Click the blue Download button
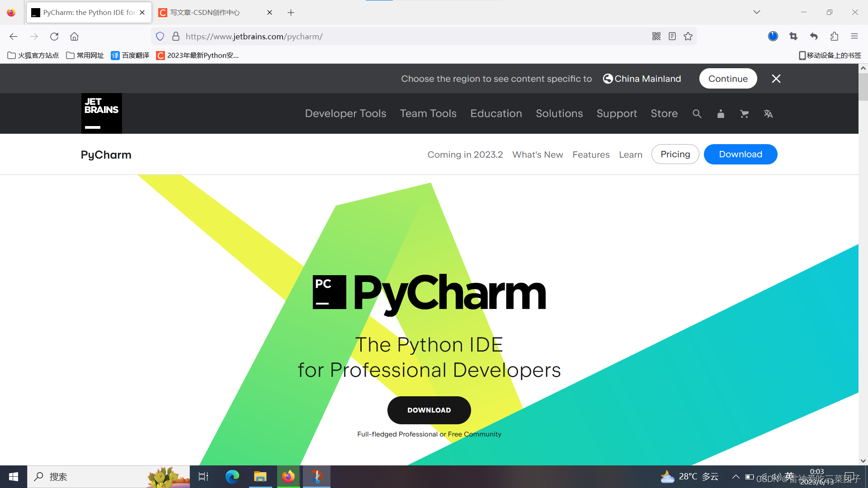 tap(741, 155)
